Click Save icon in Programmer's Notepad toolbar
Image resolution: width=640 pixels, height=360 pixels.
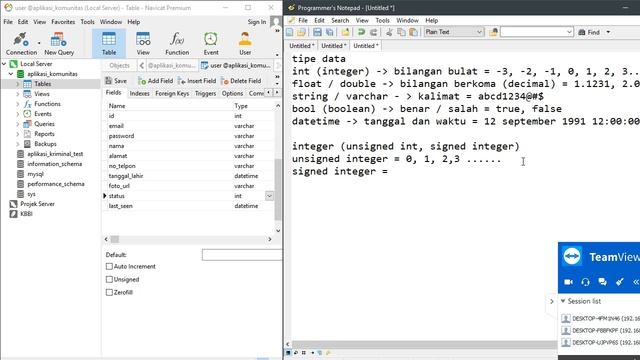pos(317,32)
